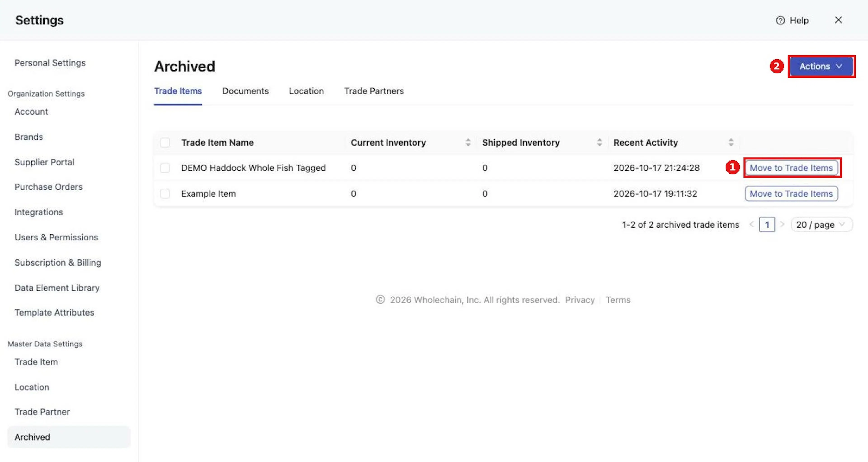Open Data Element Library in sidebar
This screenshot has width=868, height=462.
click(x=57, y=288)
